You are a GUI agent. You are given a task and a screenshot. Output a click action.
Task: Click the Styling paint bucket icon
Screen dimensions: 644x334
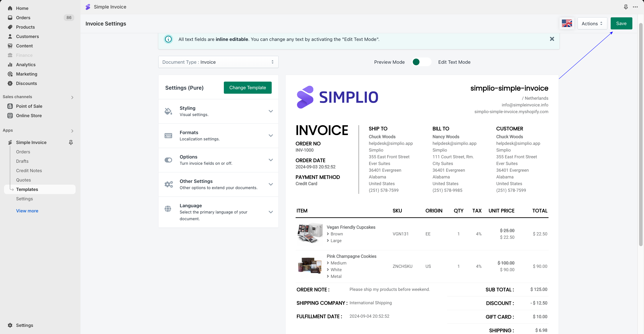[x=168, y=111]
